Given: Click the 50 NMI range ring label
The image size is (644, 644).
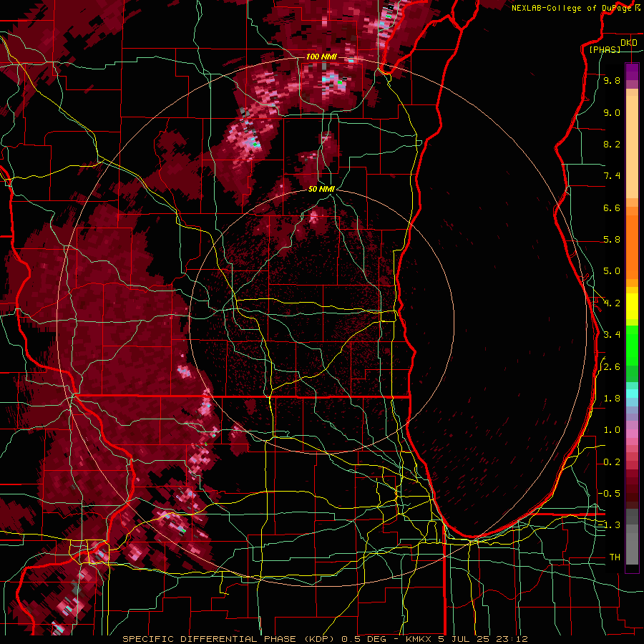Looking at the screenshot, I should click(x=321, y=190).
